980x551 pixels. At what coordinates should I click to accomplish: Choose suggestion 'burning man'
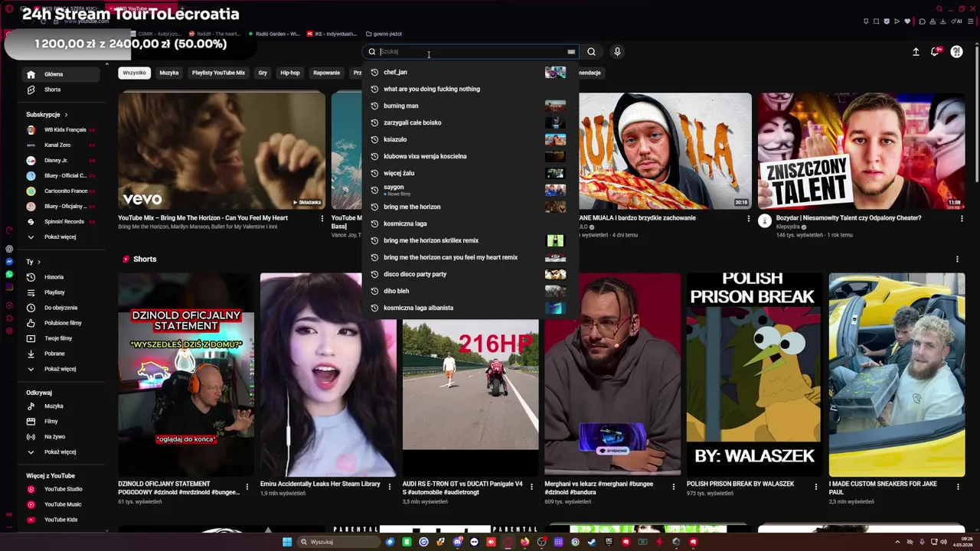click(470, 106)
